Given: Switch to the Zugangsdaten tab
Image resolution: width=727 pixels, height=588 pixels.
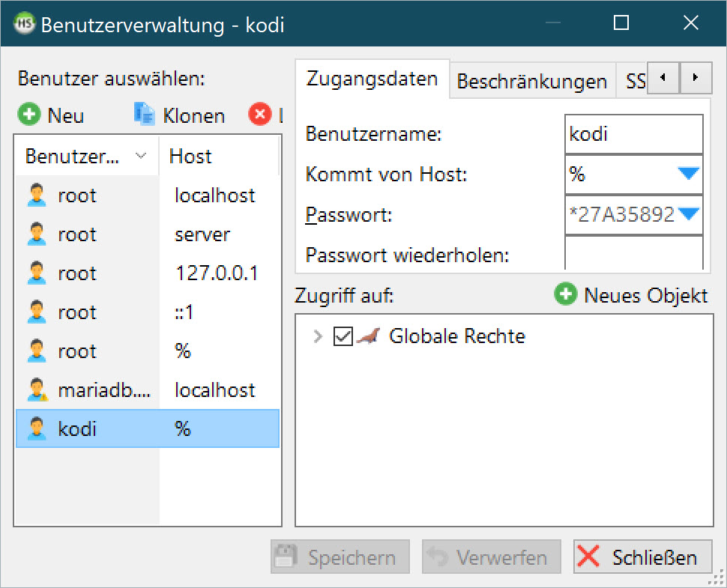Looking at the screenshot, I should [372, 79].
